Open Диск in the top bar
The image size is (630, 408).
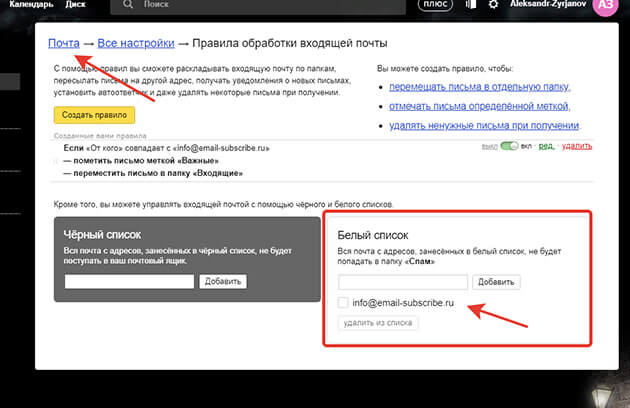tap(75, 4)
